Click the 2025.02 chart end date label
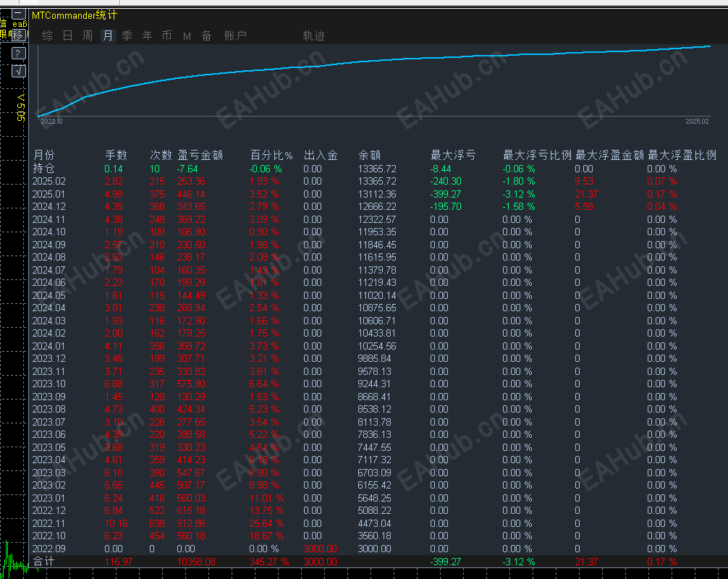 [x=698, y=121]
